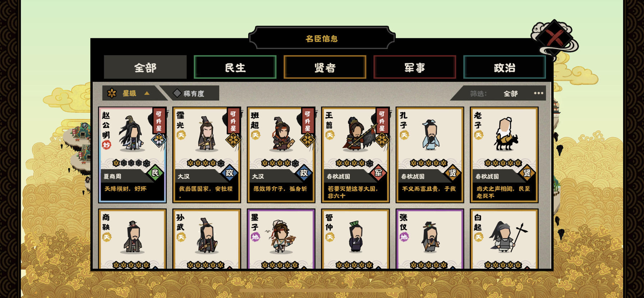
Task: Select the 政治 category tab
Action: coord(505,67)
